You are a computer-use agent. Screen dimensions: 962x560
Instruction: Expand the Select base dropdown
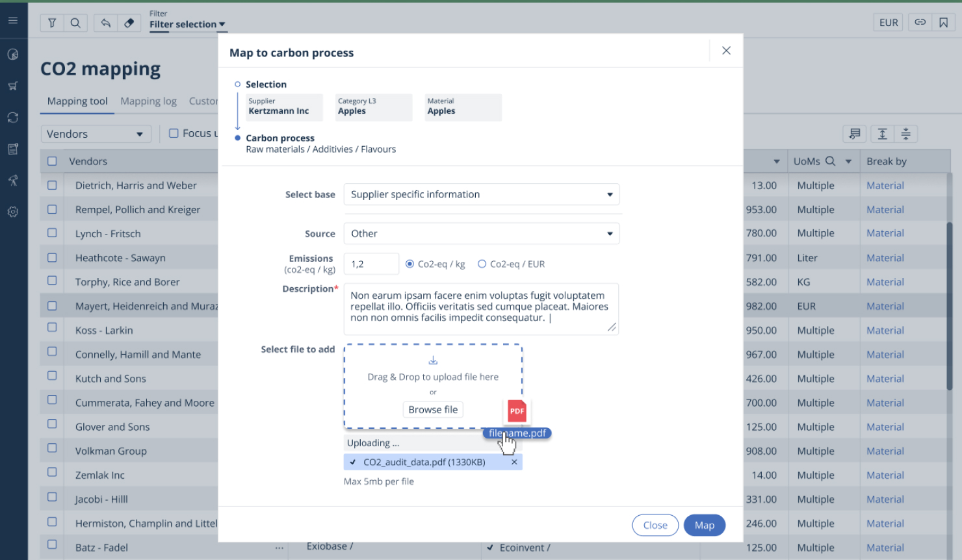tap(481, 194)
